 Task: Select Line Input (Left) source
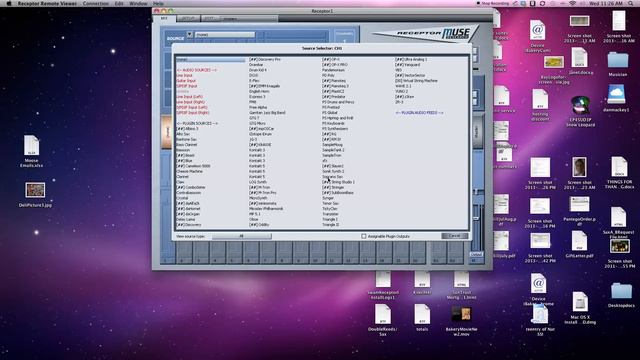pyautogui.click(x=190, y=97)
